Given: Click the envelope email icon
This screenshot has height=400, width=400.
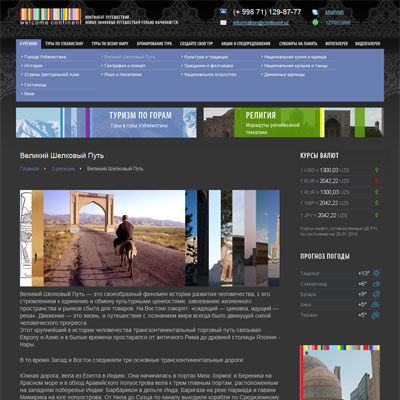Looking at the screenshot, I should pyautogui.click(x=223, y=23).
